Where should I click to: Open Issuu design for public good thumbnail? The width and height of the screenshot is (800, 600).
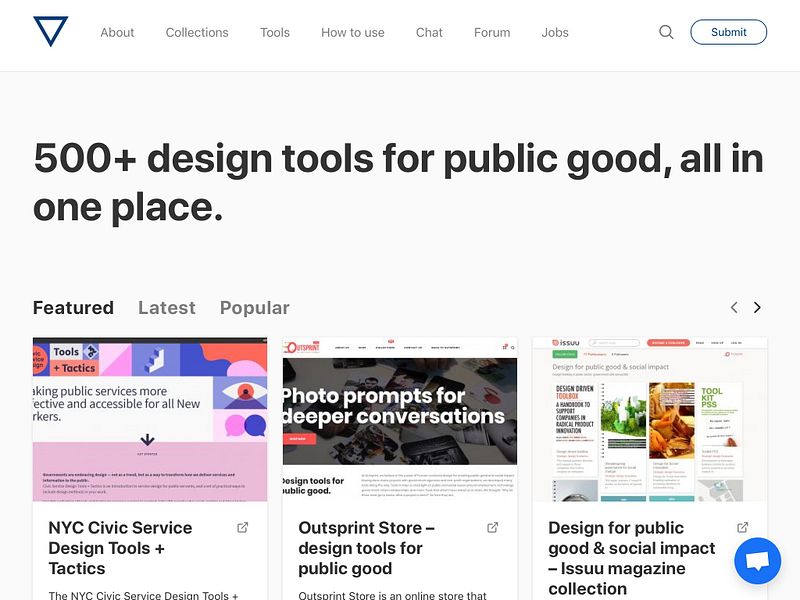(650, 419)
